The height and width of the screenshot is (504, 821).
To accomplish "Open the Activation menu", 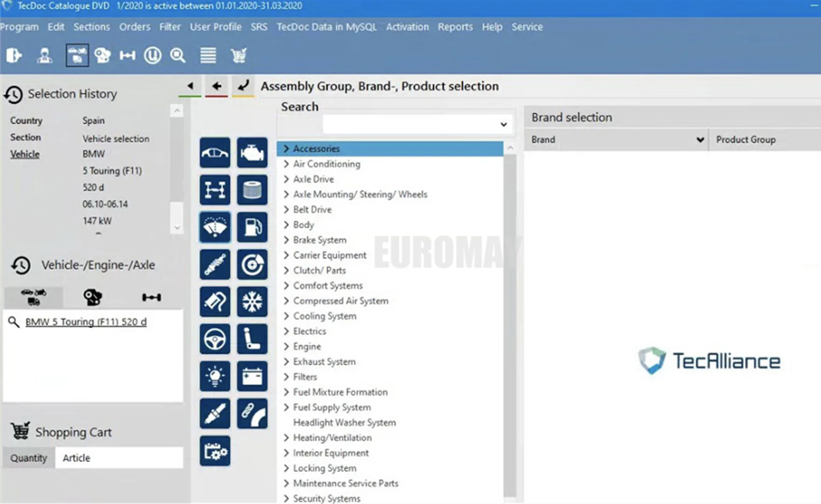I will click(x=407, y=27).
